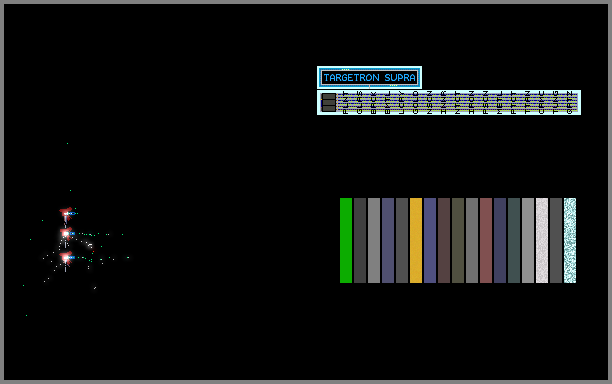Click the middle glowing red emitter
Viewport: 612px width, 384px height.
[x=66, y=234]
